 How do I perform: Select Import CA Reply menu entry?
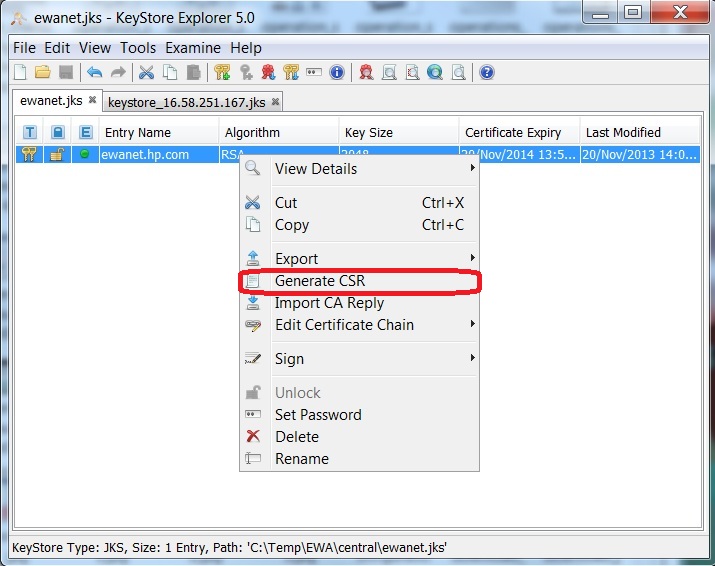click(x=329, y=303)
